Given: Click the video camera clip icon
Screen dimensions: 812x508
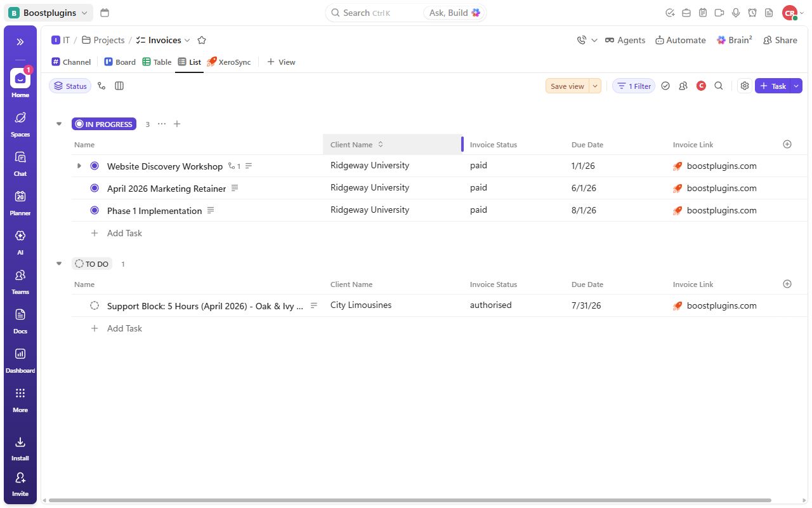Looking at the screenshot, I should [719, 13].
